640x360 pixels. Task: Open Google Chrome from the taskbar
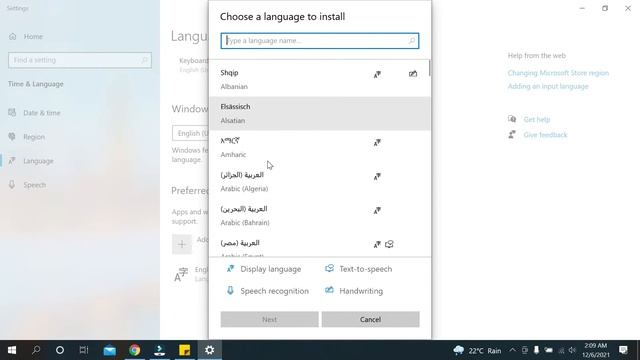[134, 350]
